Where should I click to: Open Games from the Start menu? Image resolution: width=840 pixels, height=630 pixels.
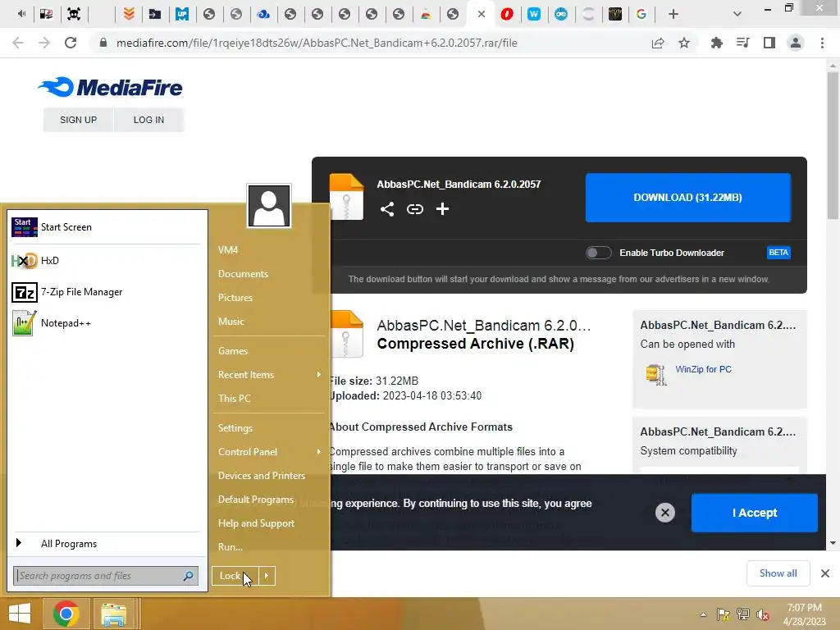[232, 351]
